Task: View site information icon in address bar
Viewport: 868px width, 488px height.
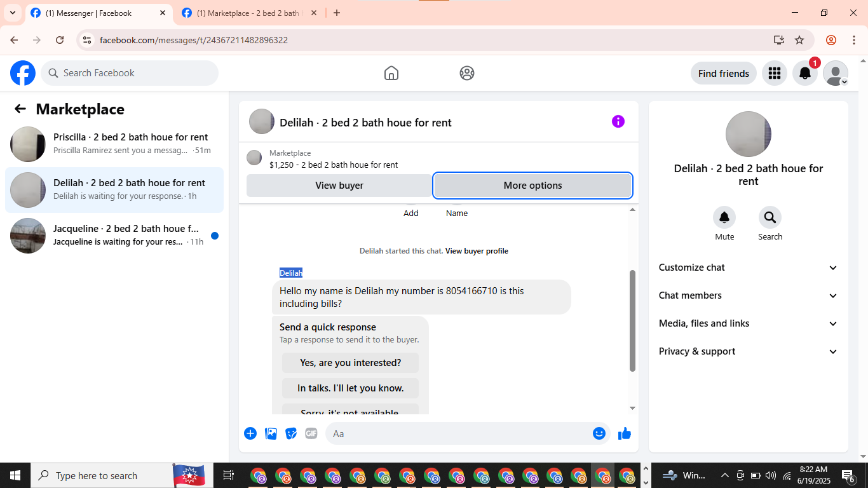Action: coord(87,40)
